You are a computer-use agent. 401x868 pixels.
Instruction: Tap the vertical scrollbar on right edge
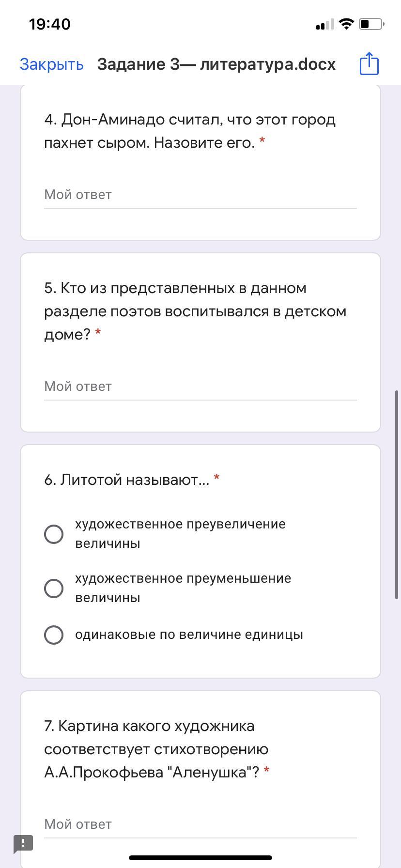click(x=397, y=494)
